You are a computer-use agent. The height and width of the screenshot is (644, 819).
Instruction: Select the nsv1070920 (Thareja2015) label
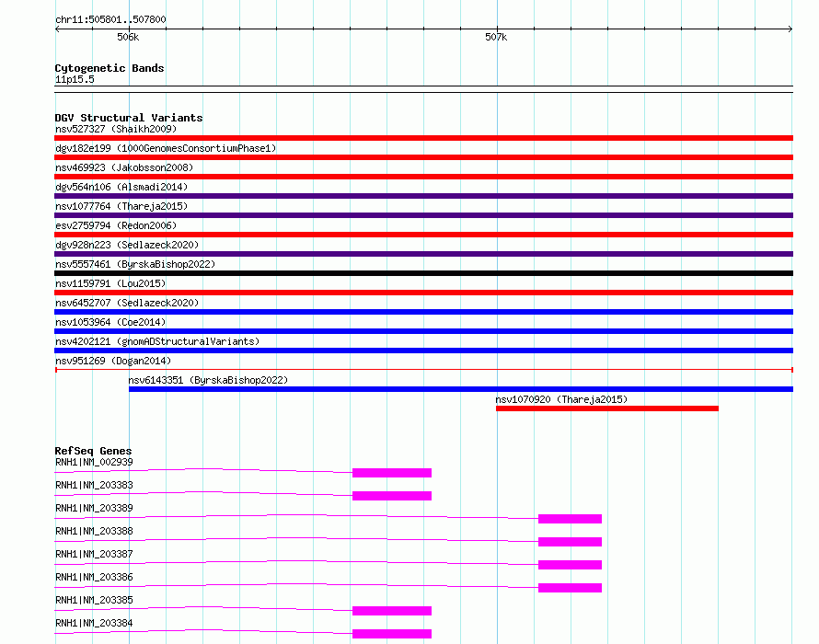561,399
